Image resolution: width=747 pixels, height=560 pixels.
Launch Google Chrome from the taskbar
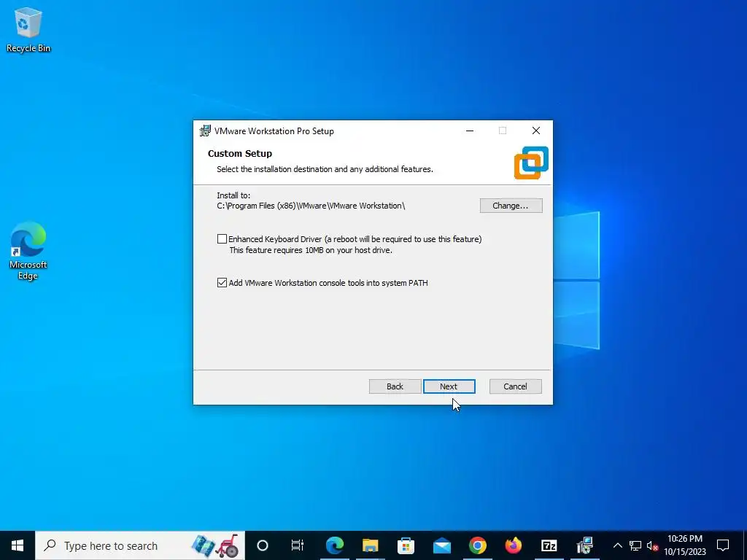[477, 545]
